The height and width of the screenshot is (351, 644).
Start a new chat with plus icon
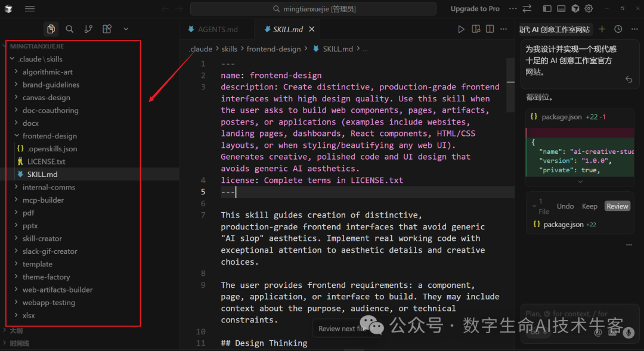(x=602, y=29)
